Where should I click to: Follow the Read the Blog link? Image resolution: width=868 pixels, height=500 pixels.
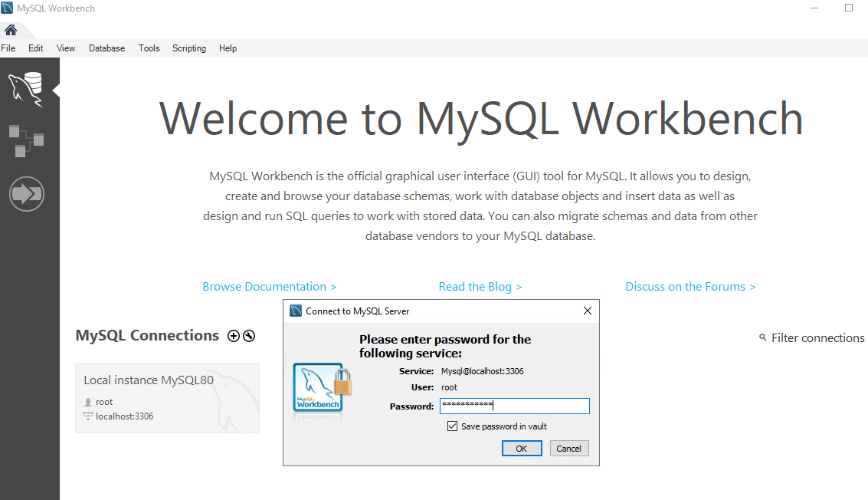pyautogui.click(x=480, y=287)
